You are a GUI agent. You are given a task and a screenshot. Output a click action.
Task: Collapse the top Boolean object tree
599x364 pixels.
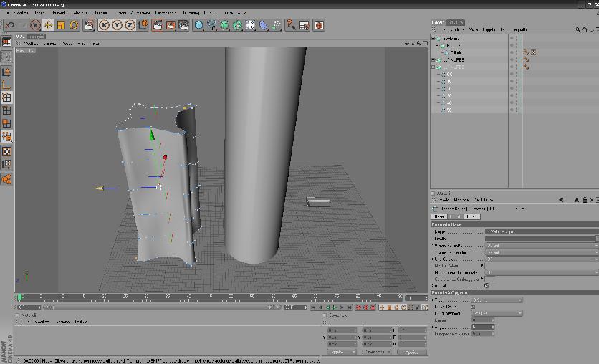(x=433, y=38)
